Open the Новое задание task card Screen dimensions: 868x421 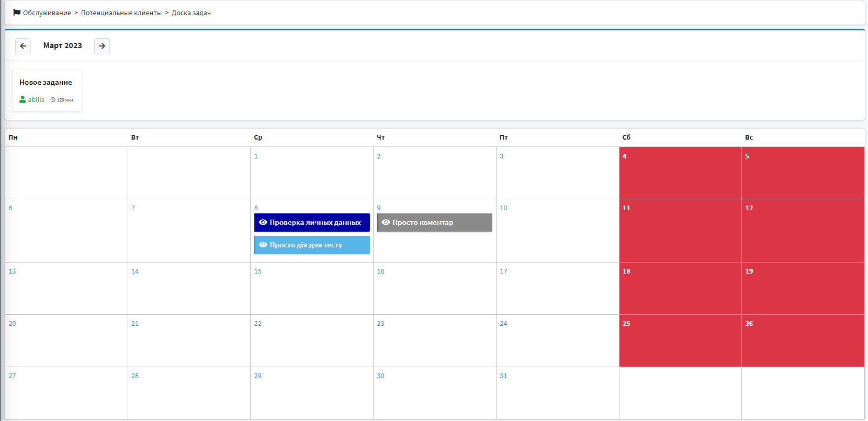point(46,82)
